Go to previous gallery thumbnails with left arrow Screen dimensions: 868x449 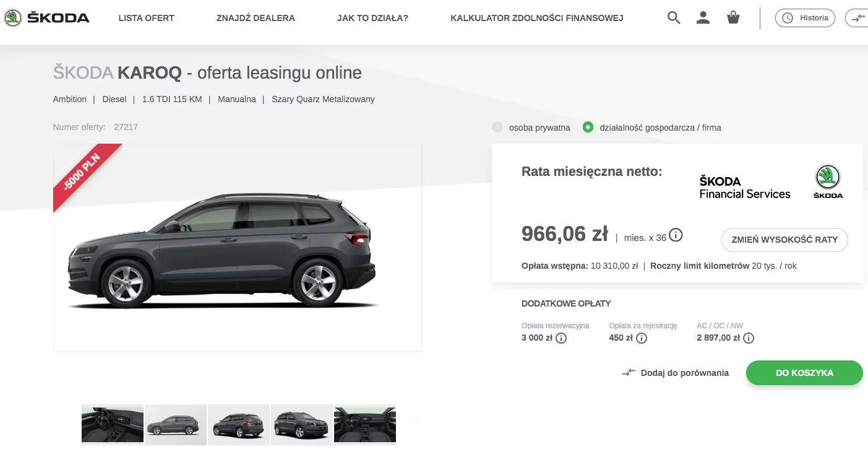click(x=63, y=424)
